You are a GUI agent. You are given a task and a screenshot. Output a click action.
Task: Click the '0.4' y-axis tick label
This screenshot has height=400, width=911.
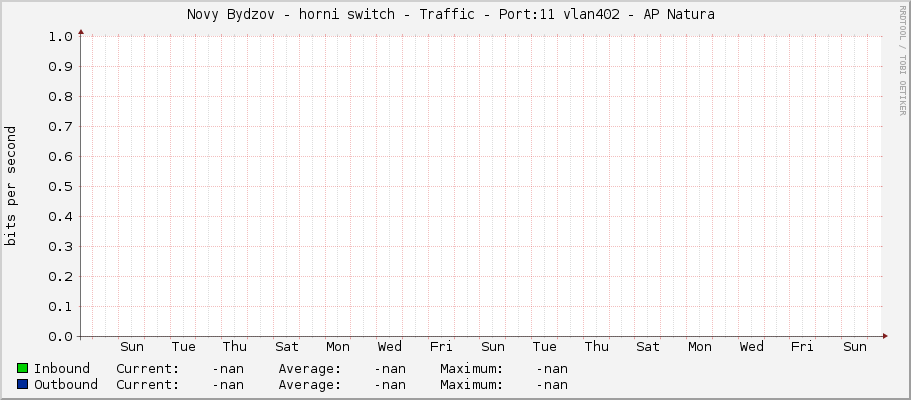pos(60,217)
